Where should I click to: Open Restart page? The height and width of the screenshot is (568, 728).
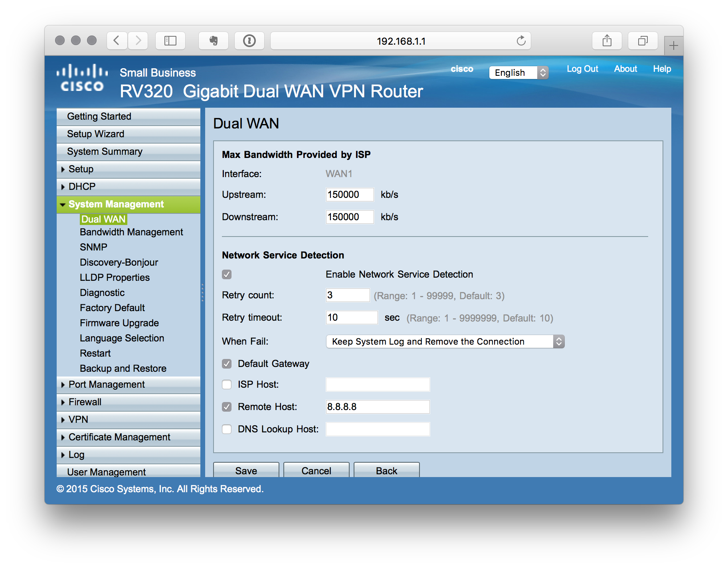click(x=95, y=353)
